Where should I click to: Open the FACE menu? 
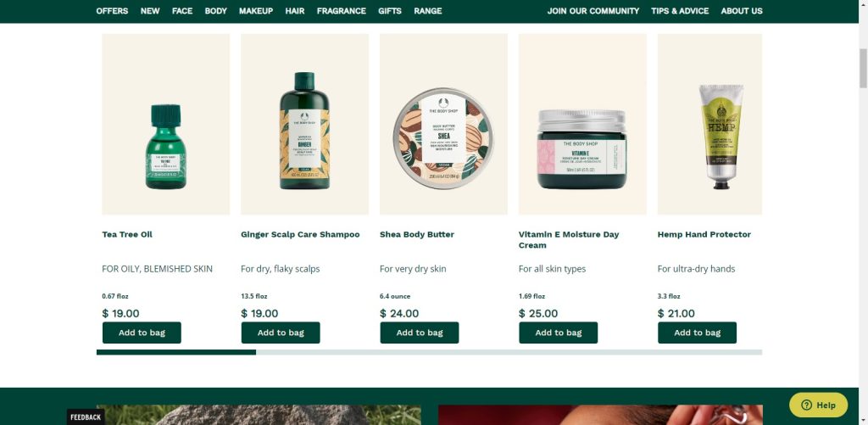click(x=182, y=11)
